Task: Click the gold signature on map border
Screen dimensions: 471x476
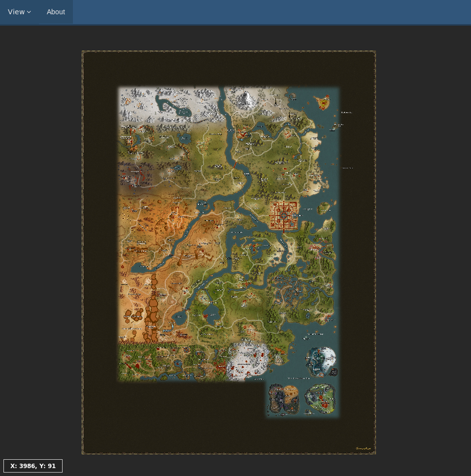Action: click(363, 448)
